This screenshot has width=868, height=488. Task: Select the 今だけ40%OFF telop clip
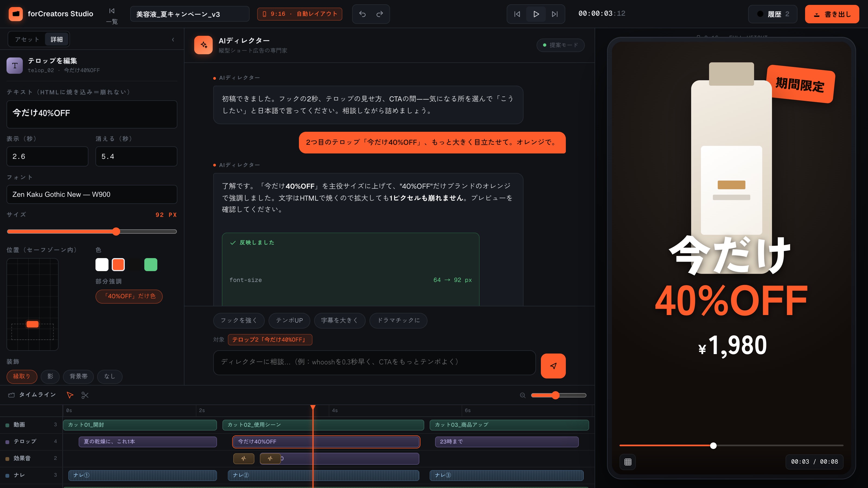[326, 442]
